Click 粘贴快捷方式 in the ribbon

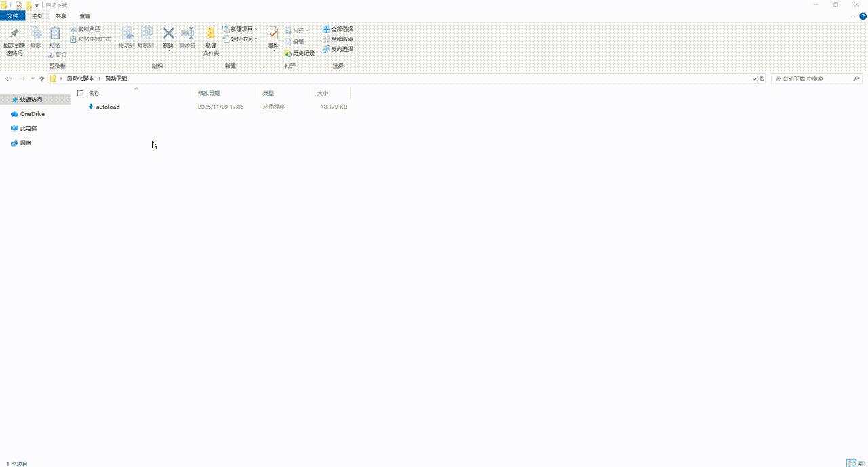(x=90, y=39)
